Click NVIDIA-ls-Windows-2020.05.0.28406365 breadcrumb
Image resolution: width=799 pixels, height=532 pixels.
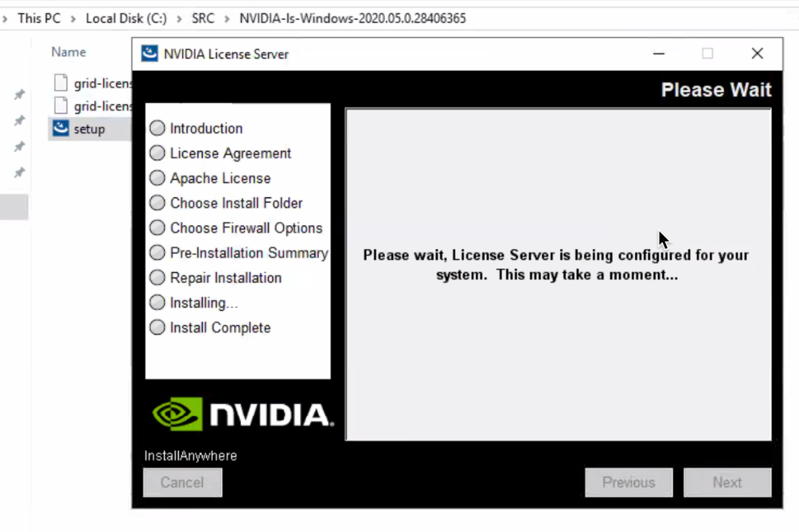click(x=352, y=18)
